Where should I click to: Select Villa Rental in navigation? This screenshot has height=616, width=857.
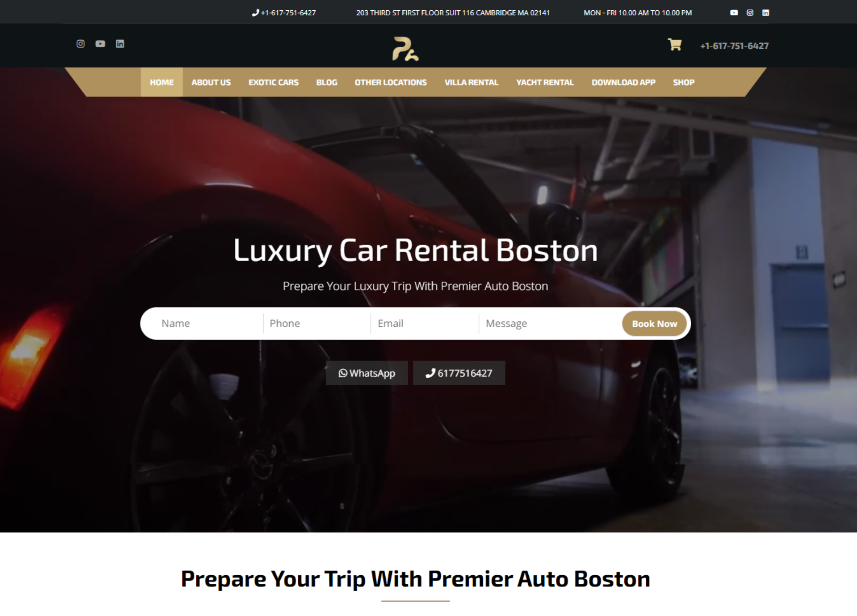[x=471, y=82]
